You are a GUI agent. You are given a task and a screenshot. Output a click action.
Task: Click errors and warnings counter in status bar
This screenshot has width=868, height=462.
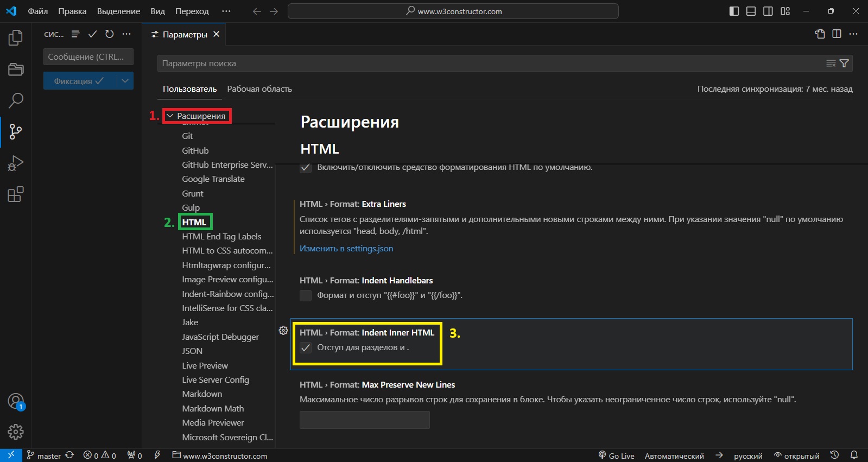click(100, 455)
